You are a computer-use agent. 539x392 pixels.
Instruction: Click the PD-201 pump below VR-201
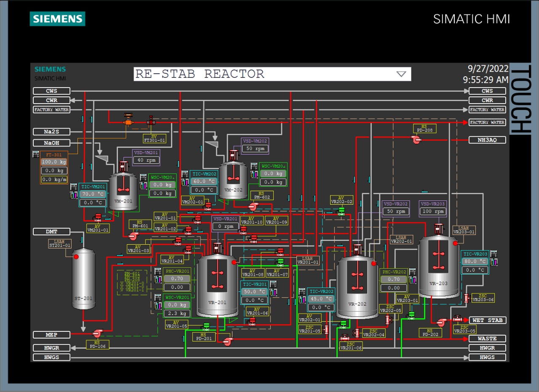tap(228, 341)
